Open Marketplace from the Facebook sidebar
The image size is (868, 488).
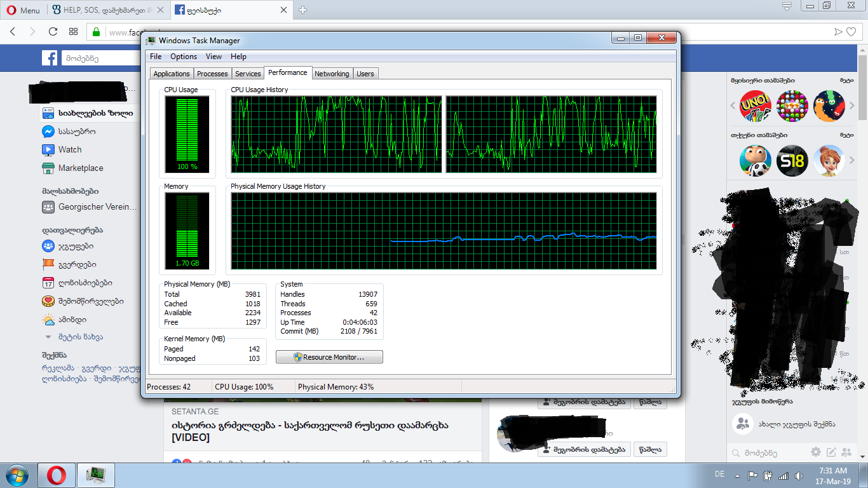(72, 168)
